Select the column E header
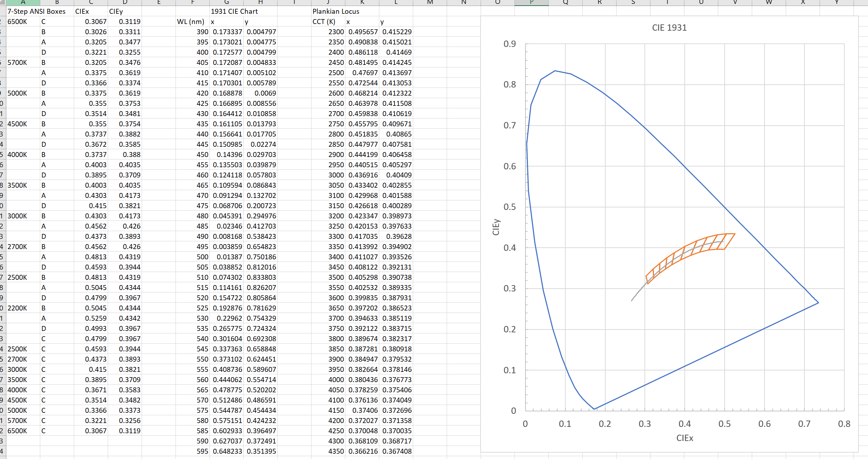 (159, 2)
